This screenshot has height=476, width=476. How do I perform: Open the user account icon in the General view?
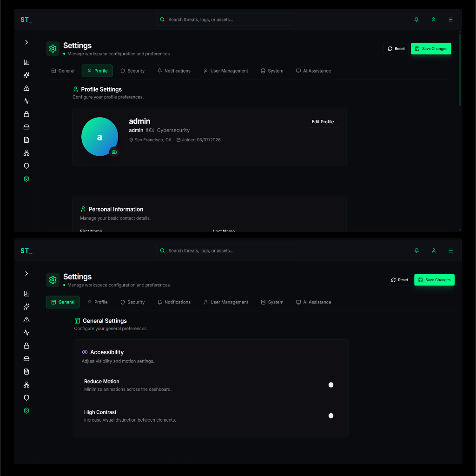434,251
